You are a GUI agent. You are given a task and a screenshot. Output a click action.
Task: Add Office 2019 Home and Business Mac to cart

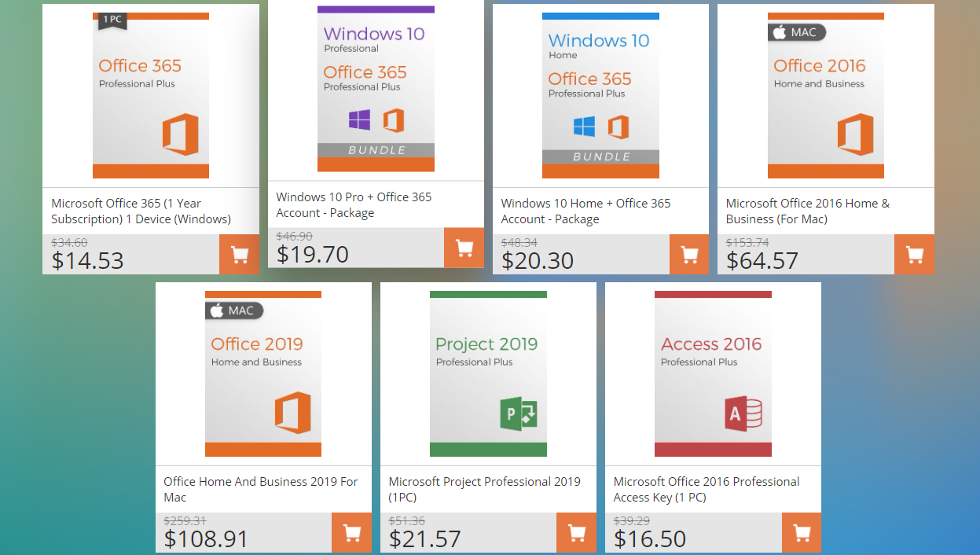351,533
